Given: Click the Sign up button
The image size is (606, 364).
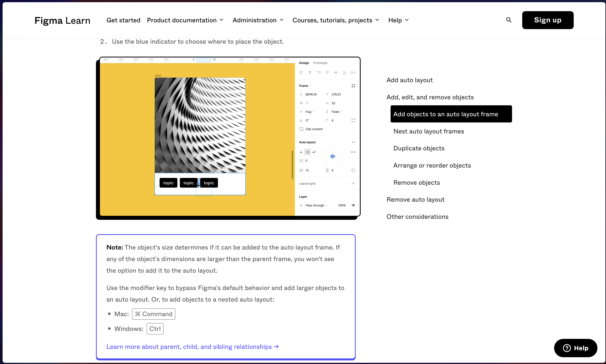Looking at the screenshot, I should click(x=548, y=20).
